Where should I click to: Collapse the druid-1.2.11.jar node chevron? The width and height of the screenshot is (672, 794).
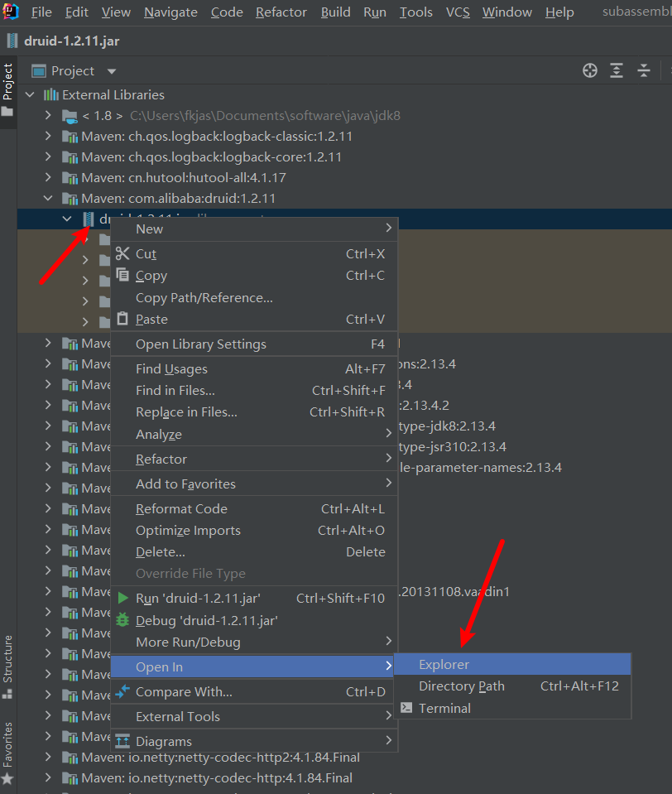tap(67, 219)
